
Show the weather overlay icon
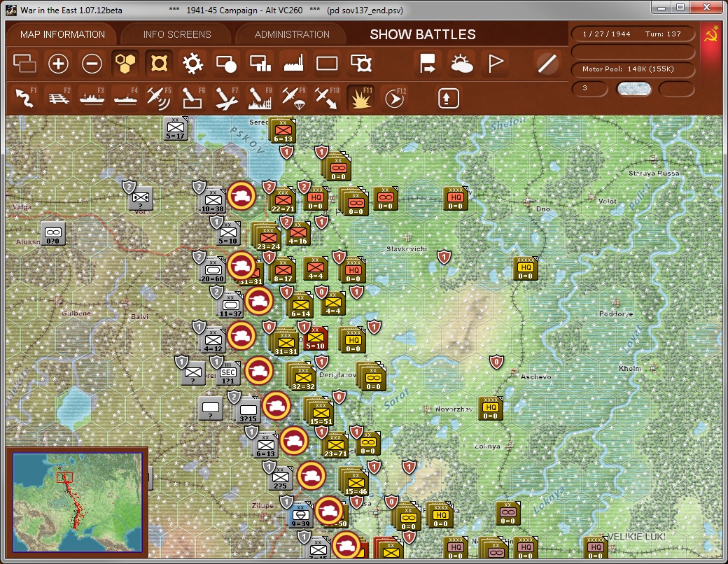point(461,64)
